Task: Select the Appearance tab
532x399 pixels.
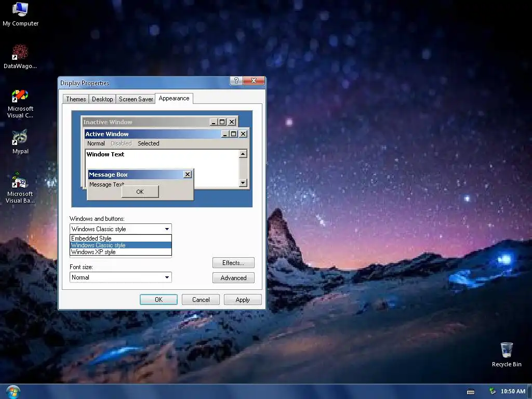Action: (174, 98)
